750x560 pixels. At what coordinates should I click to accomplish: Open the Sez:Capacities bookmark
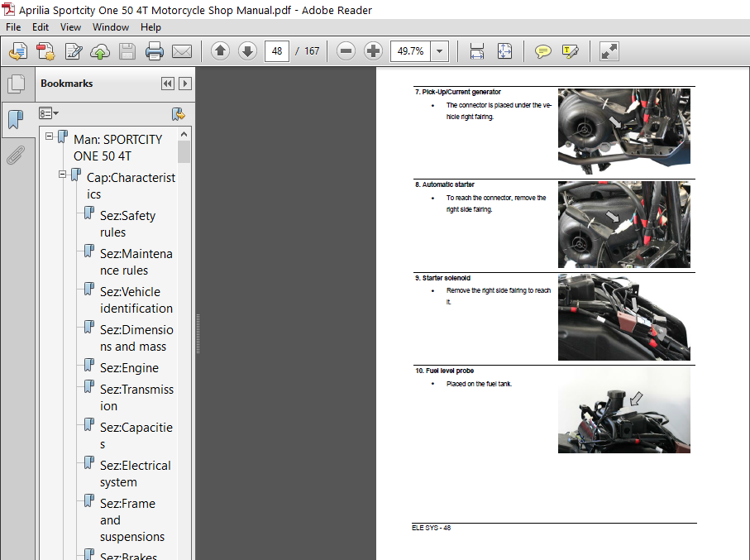(x=136, y=436)
